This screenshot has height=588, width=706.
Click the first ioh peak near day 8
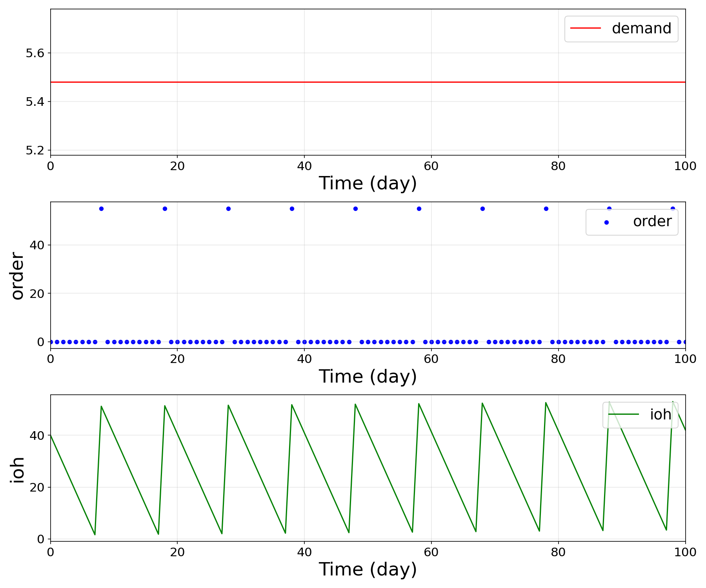(101, 407)
